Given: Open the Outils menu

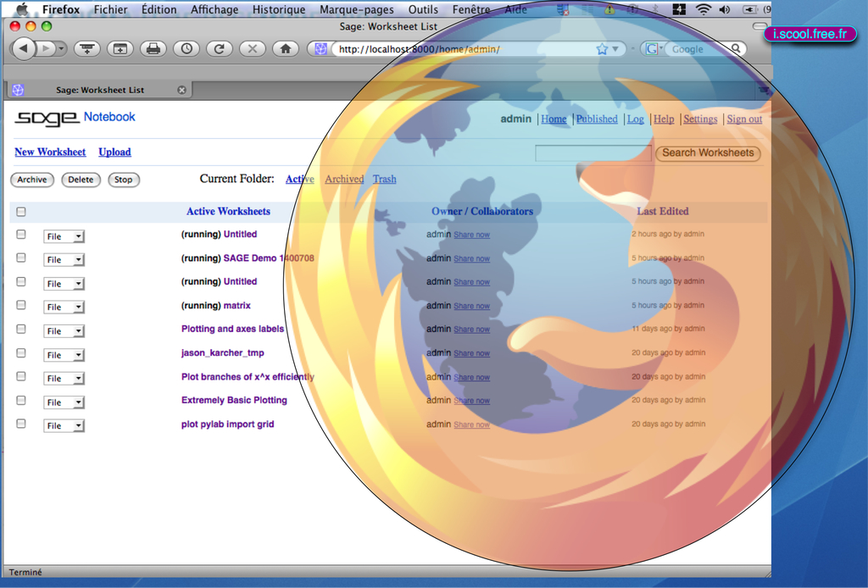Looking at the screenshot, I should point(423,9).
